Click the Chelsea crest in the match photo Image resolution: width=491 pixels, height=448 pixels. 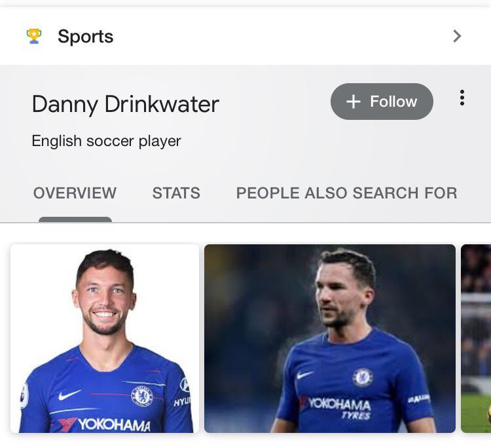[363, 377]
